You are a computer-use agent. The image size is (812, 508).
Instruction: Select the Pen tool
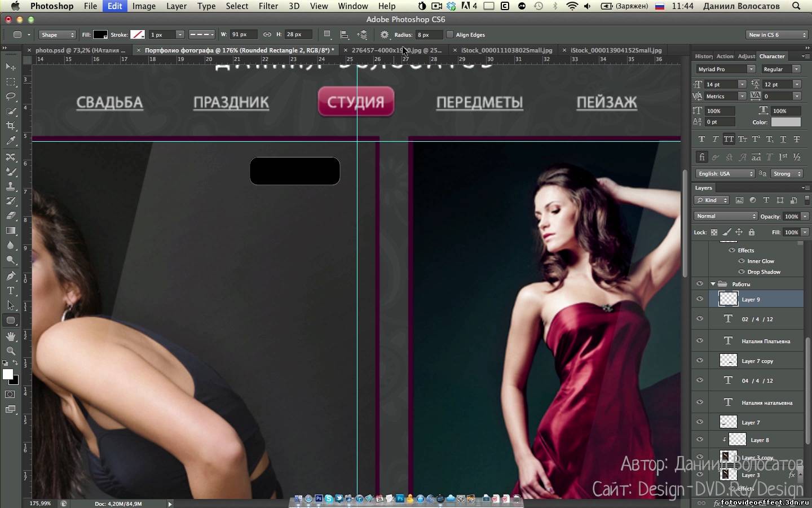(x=11, y=276)
